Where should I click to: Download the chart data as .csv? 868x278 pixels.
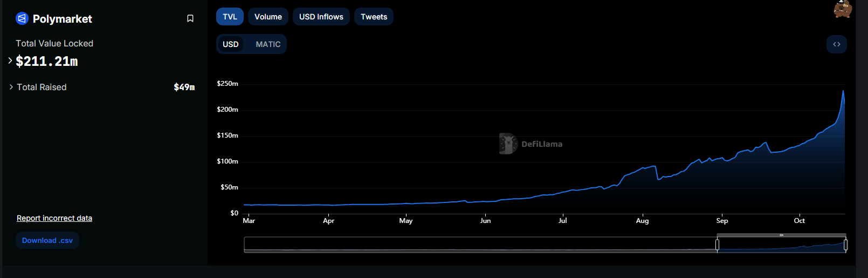click(47, 240)
